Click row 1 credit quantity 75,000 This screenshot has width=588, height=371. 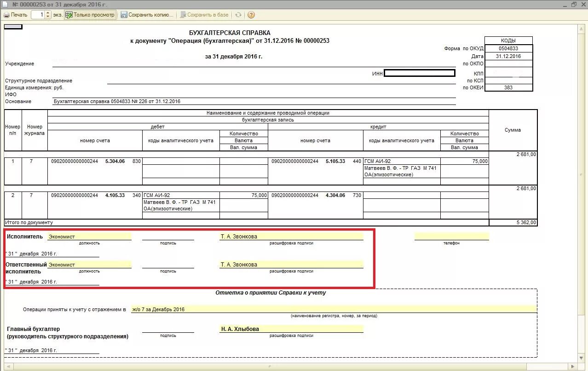[480, 161]
